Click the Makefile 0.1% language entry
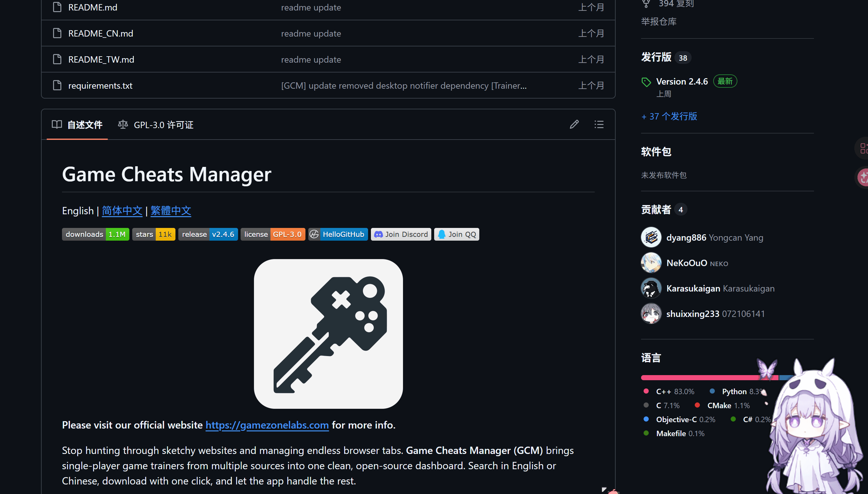This screenshot has height=494, width=868. click(x=674, y=433)
